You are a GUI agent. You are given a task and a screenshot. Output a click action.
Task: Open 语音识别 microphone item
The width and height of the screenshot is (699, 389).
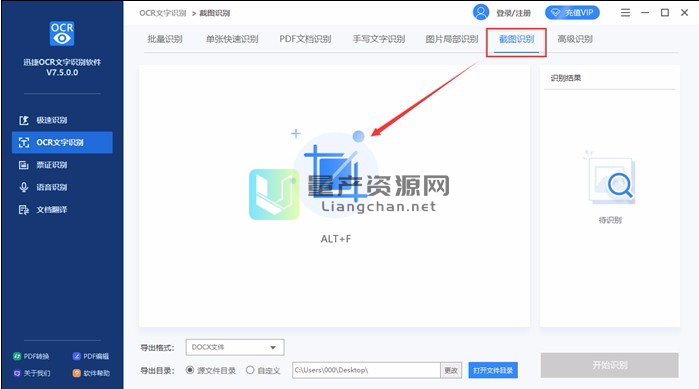44,187
